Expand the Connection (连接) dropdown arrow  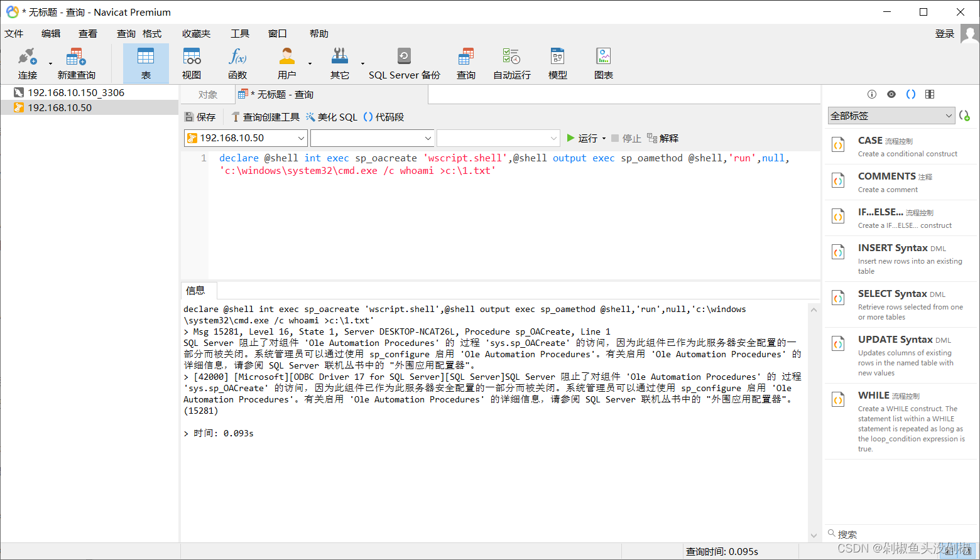tap(50, 63)
